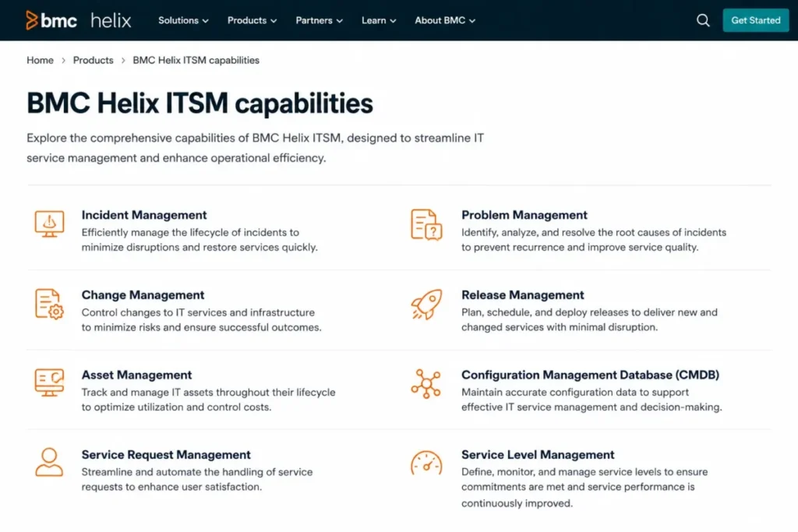Click the main page title heading
798x532 pixels.
coord(199,104)
